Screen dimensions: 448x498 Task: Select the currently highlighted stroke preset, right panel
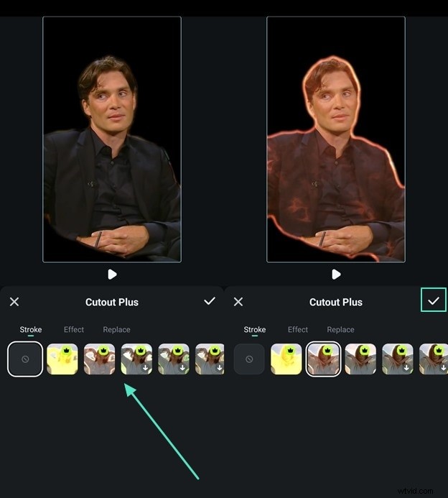[x=323, y=359]
